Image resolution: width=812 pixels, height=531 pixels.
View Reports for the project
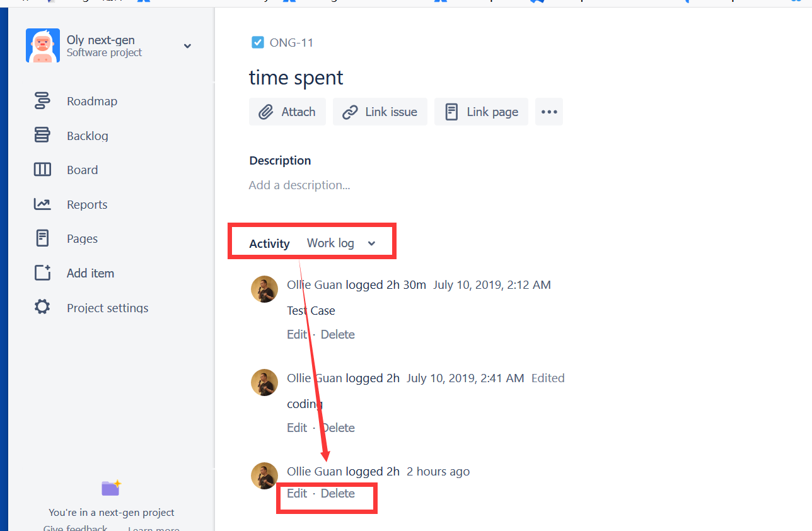pos(86,204)
